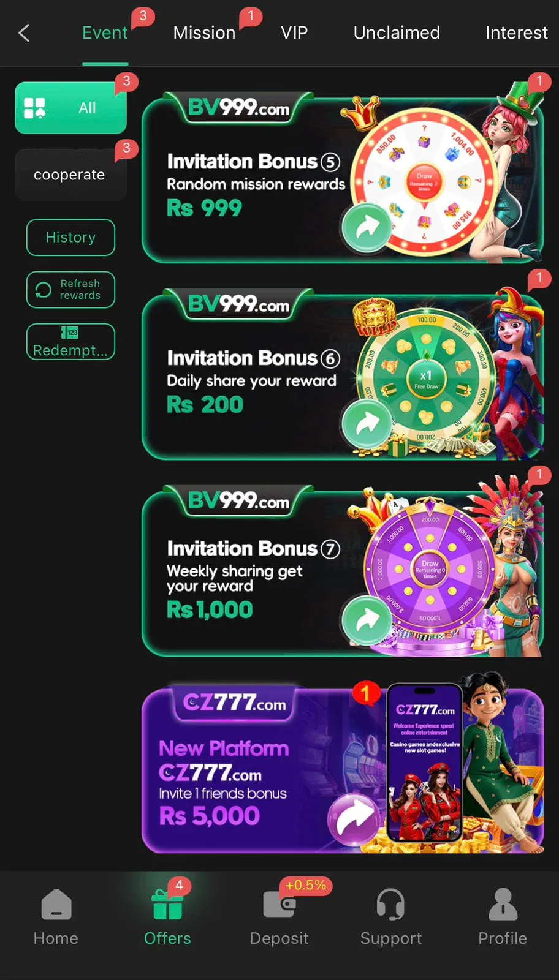Tap purple share arrow on CZ777 banner
The width and height of the screenshot is (559, 980).
pyautogui.click(x=354, y=819)
